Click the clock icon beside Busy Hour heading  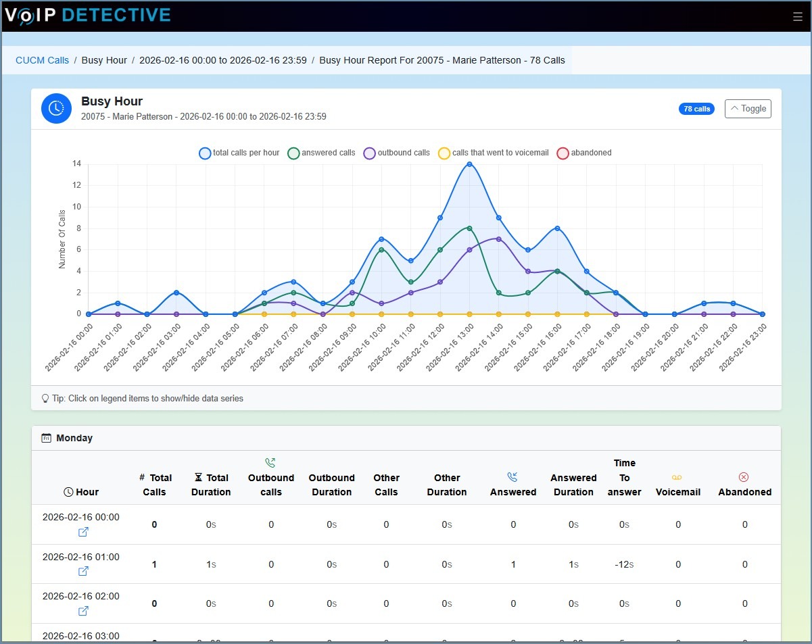[56, 108]
